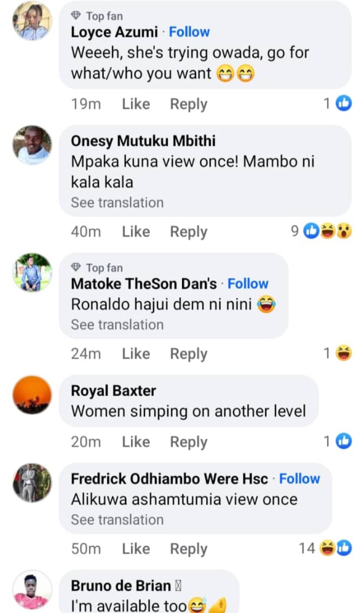
Task: Expand translation of Onesy Mutuku Mbithi's comment
Action: 117,203
